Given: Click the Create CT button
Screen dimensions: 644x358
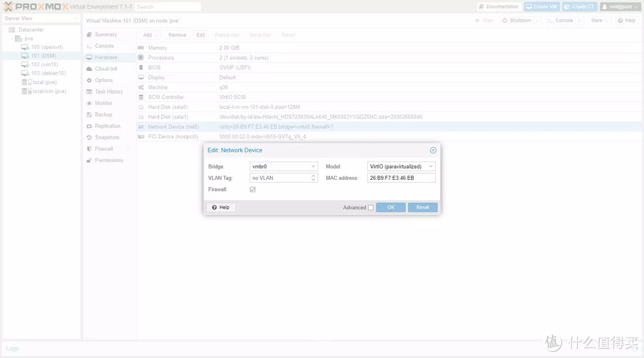Looking at the screenshot, I should click(580, 7).
